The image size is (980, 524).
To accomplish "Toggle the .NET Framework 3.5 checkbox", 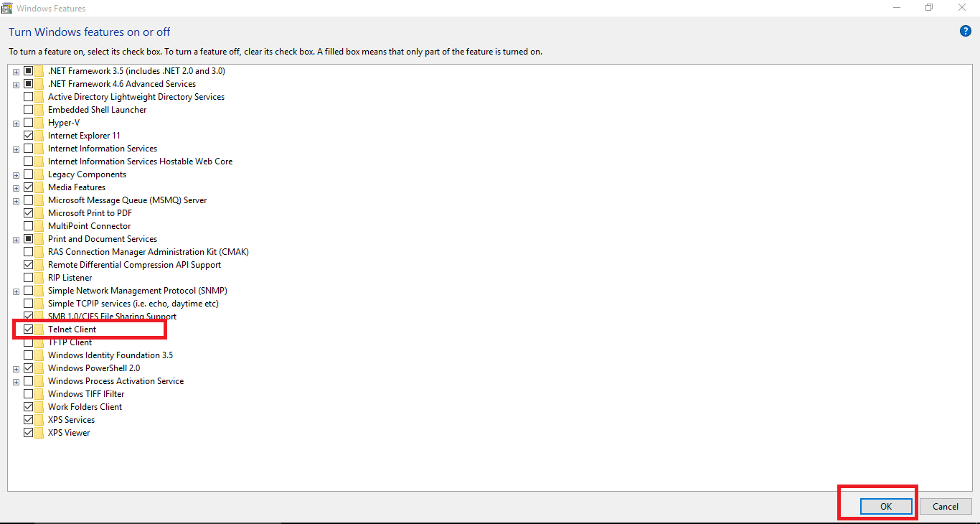I will coord(29,71).
